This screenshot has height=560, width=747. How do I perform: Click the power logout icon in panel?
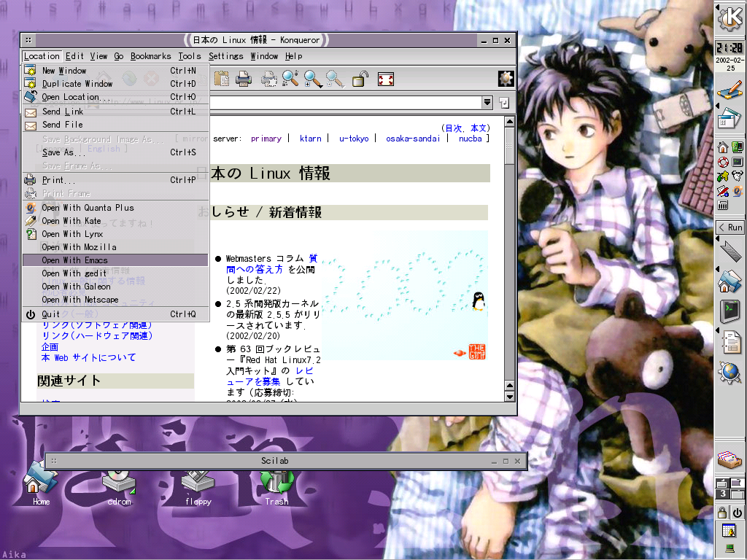click(x=737, y=513)
